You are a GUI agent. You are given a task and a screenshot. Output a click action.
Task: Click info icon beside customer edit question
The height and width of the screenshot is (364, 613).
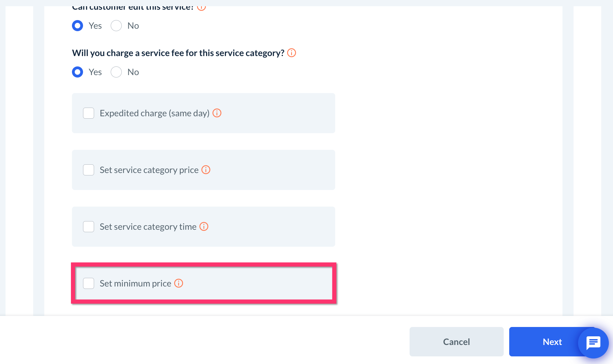click(x=201, y=8)
